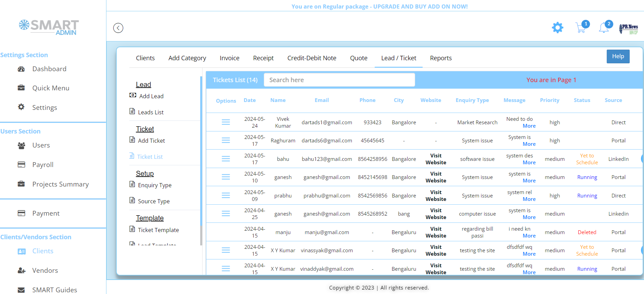Viewport: 644px width, 294px height.
Task: Click the PR News profile logo
Action: (x=629, y=28)
